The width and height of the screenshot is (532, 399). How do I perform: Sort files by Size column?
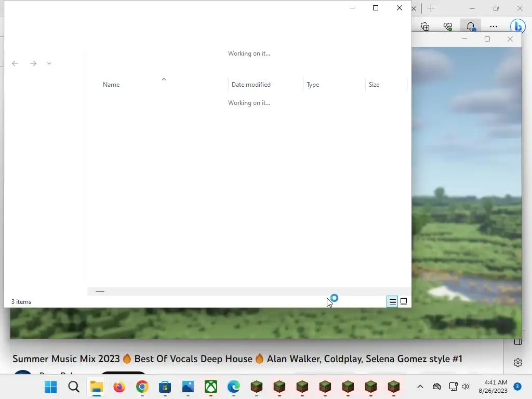point(374,85)
